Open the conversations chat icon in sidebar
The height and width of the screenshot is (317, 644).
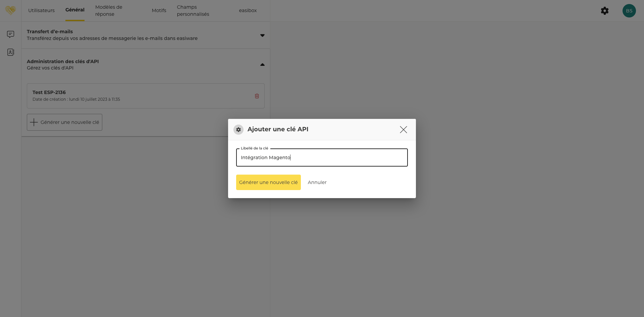tap(10, 34)
